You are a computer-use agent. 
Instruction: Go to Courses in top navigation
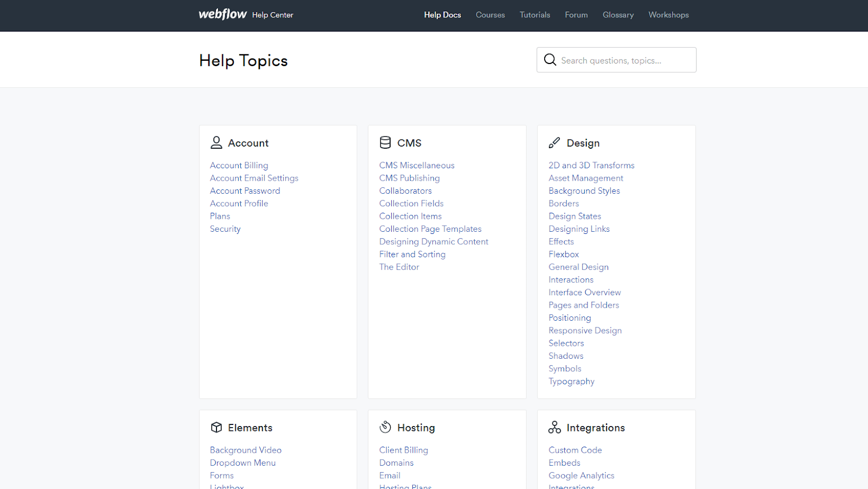(x=490, y=15)
